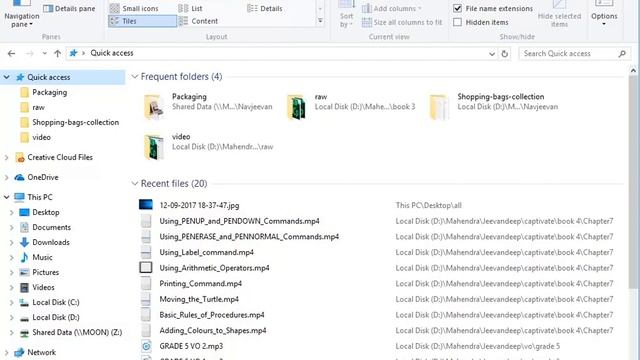
Task: Open the video folder tile
Action: click(x=208, y=147)
